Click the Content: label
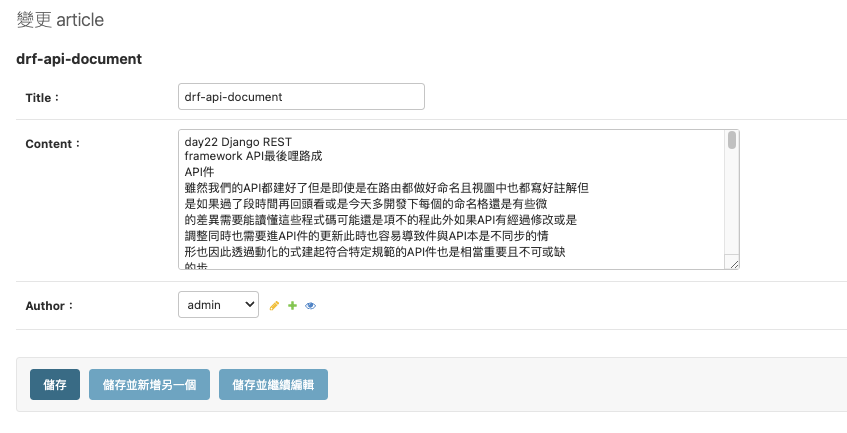 [x=52, y=144]
